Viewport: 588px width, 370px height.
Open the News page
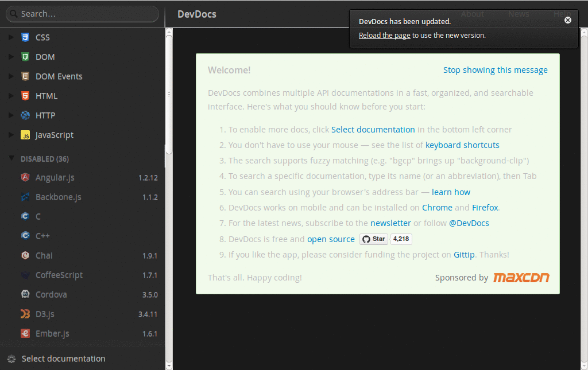[519, 14]
